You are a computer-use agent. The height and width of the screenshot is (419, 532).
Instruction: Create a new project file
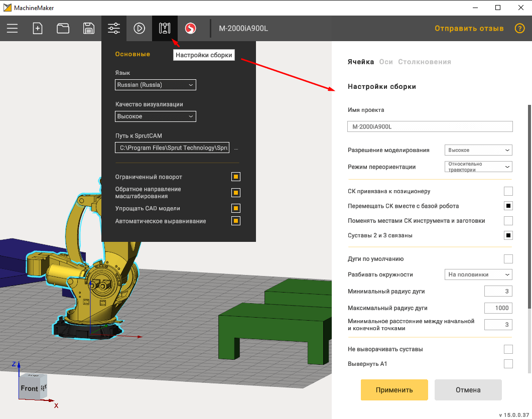point(38,28)
